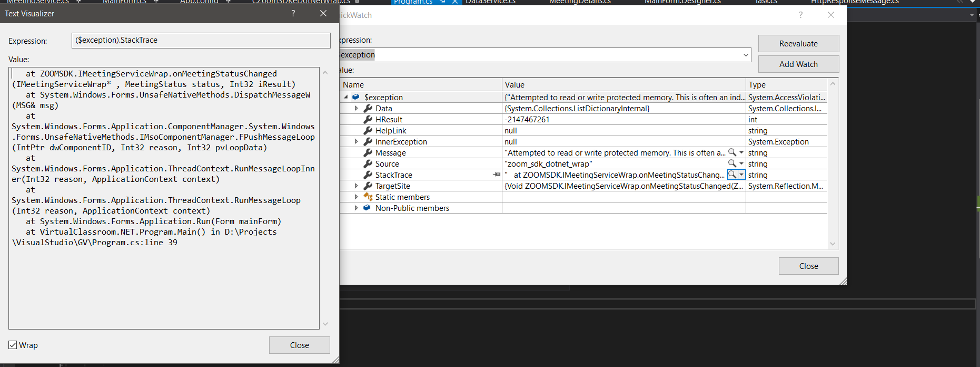This screenshot has height=367, width=980.
Task: Click the Reevaluate button
Action: point(798,44)
